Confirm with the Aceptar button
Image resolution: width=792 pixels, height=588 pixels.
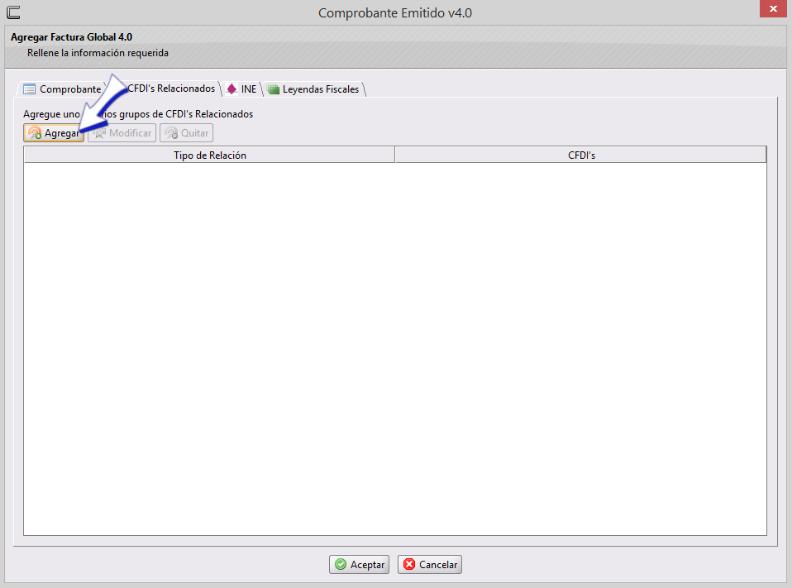359,564
